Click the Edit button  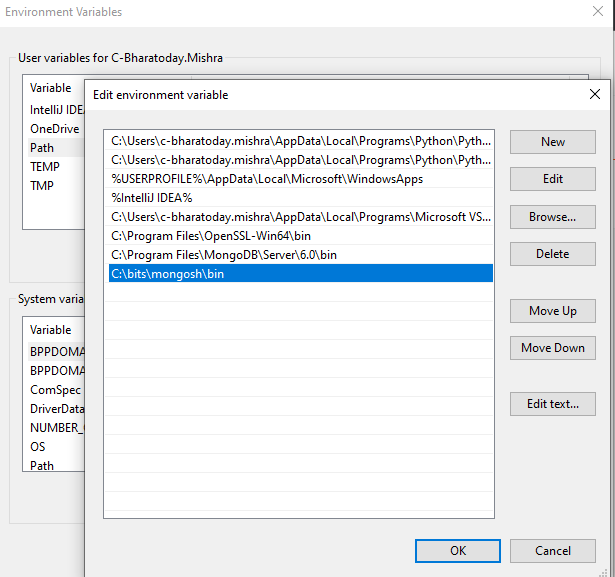(553, 179)
